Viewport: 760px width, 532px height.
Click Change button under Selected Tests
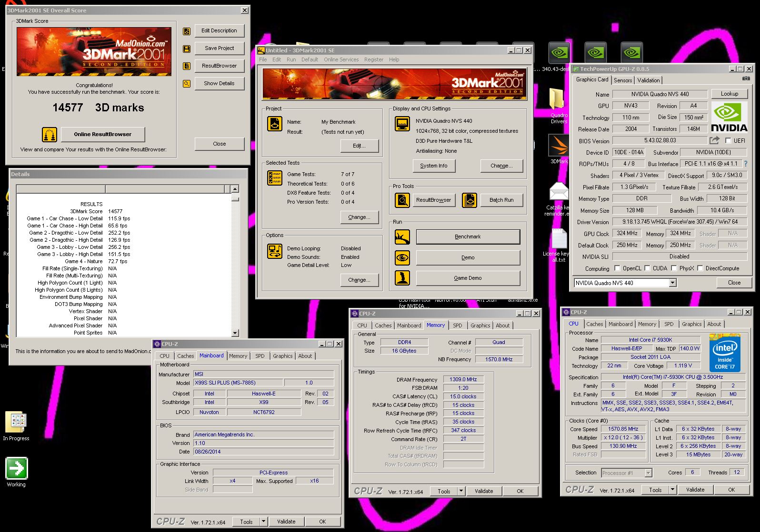360,217
